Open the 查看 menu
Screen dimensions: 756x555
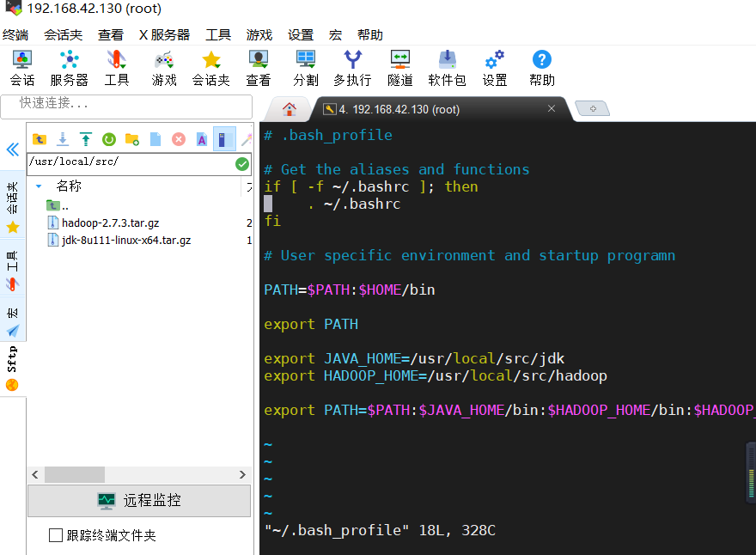[x=111, y=34]
